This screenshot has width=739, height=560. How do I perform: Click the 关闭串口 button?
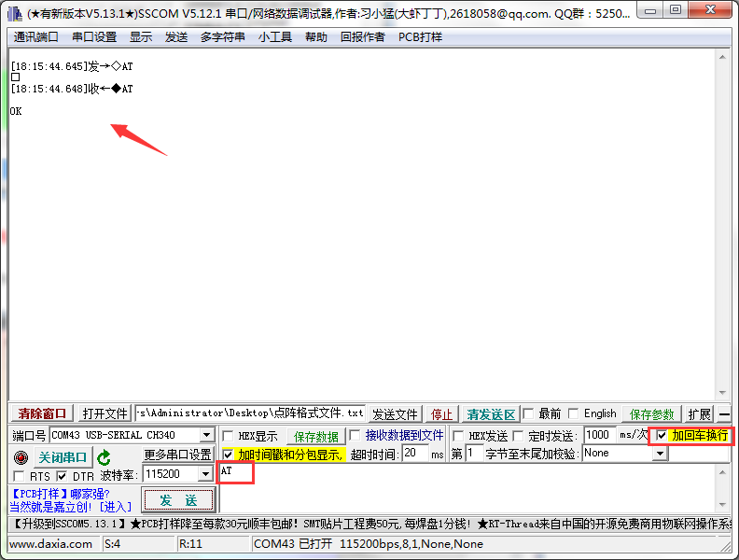pos(63,457)
